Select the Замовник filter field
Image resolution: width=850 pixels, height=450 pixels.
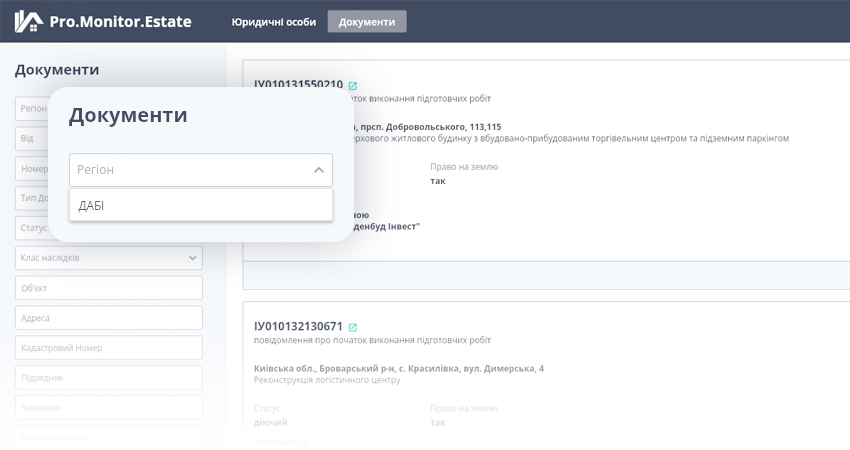(x=108, y=407)
